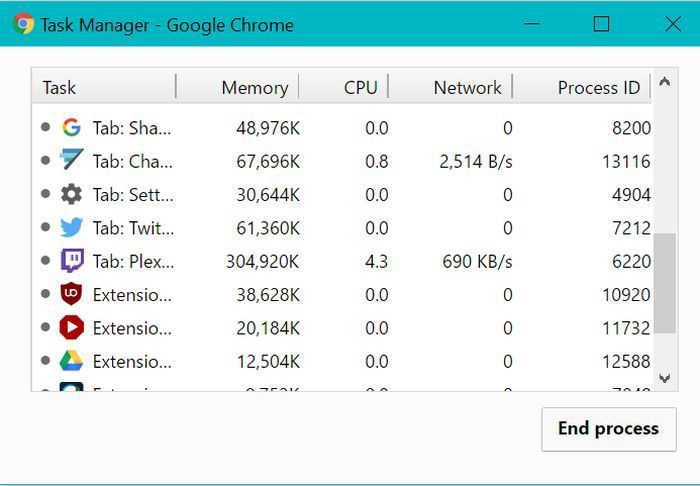Select the Settings gear icon row
Viewport: 700px width, 486px height.
point(71,194)
